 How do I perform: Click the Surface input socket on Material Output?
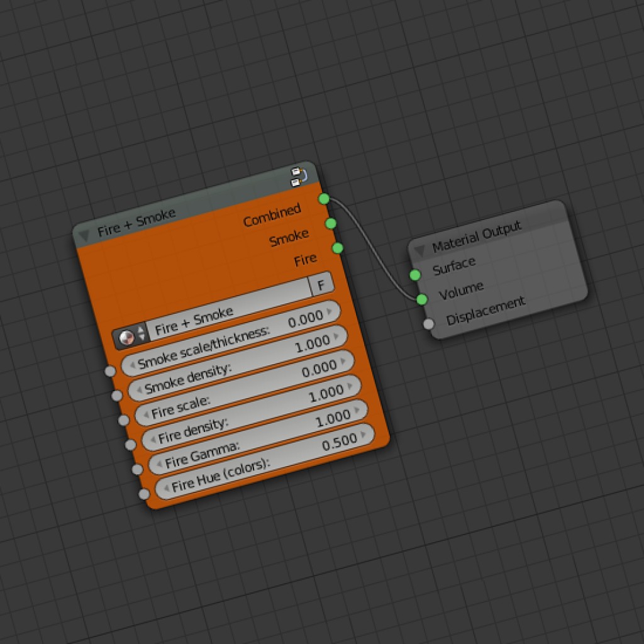pyautogui.click(x=415, y=275)
